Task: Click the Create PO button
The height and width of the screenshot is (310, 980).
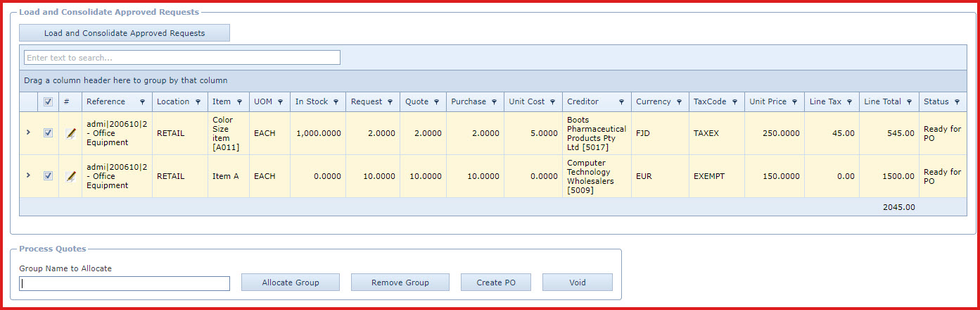Action: coord(496,283)
